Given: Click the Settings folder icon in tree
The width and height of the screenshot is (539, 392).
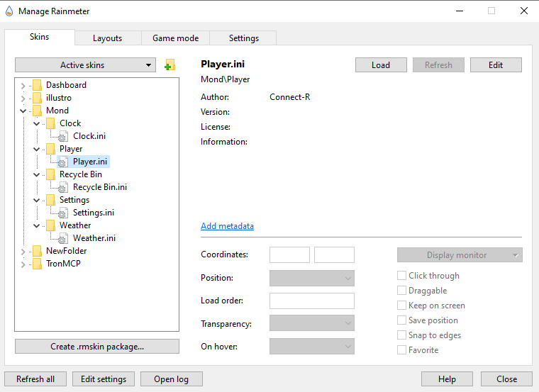Looking at the screenshot, I should click(x=50, y=200).
